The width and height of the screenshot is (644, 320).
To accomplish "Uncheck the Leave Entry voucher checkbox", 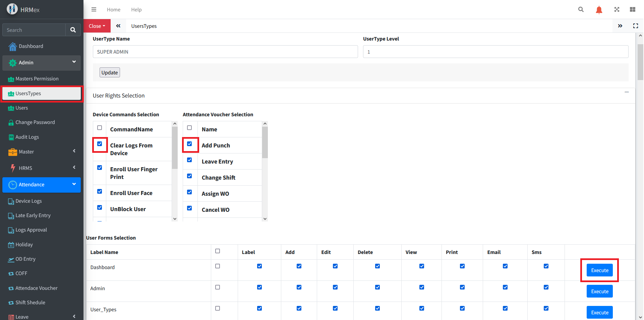I will click(189, 160).
